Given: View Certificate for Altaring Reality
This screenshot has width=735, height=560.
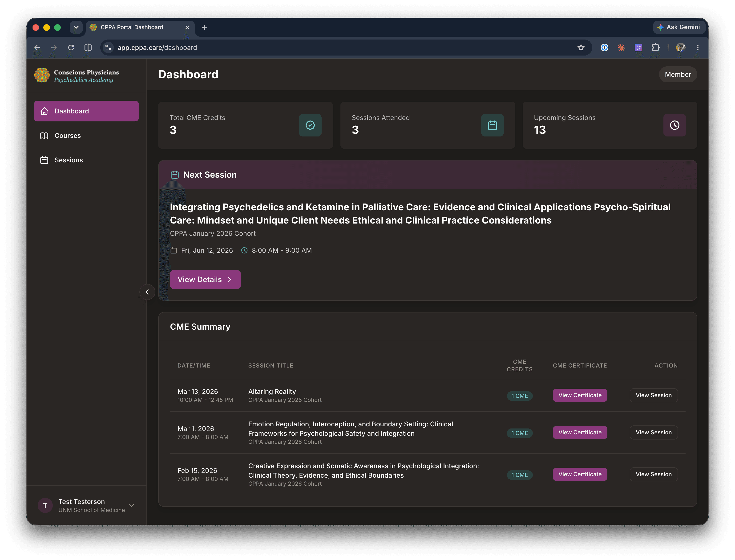Looking at the screenshot, I should tap(580, 395).
